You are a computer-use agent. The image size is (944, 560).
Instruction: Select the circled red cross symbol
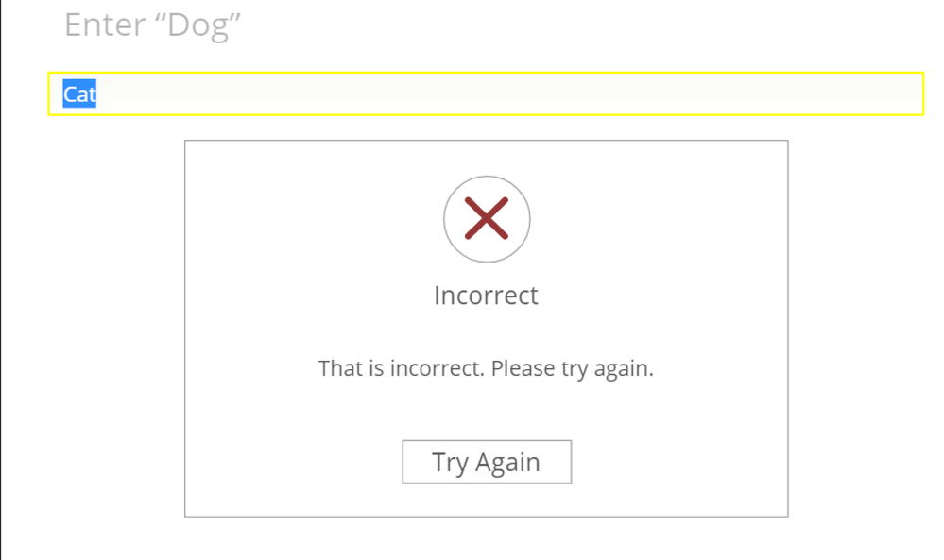[x=487, y=219]
